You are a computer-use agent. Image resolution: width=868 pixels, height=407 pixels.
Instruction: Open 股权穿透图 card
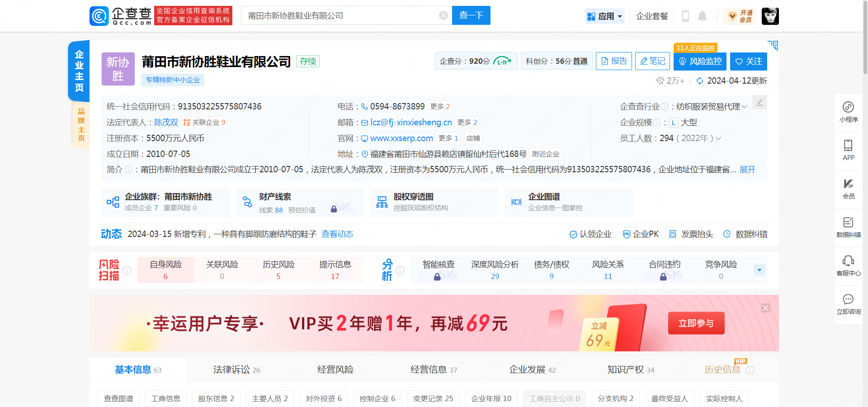[434, 202]
